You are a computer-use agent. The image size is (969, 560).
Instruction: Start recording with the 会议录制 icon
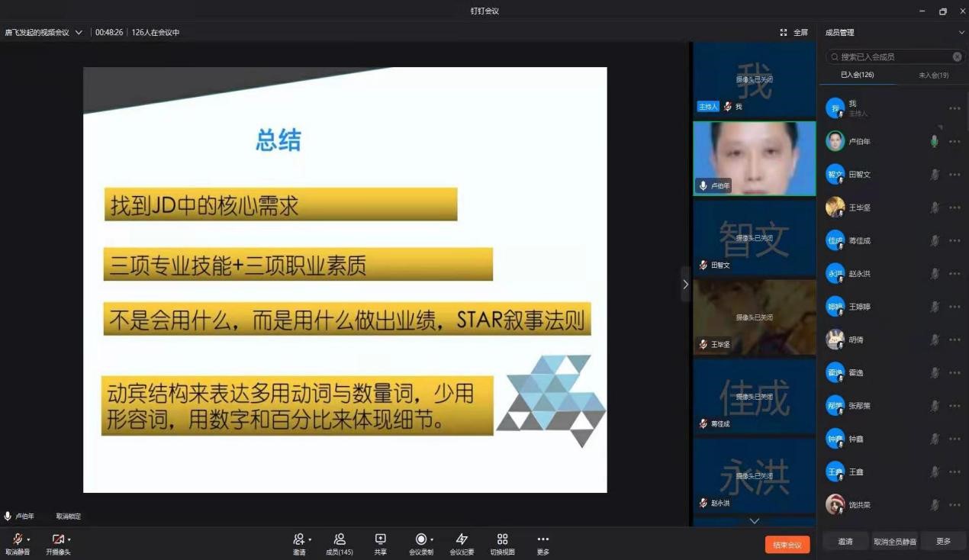420,539
